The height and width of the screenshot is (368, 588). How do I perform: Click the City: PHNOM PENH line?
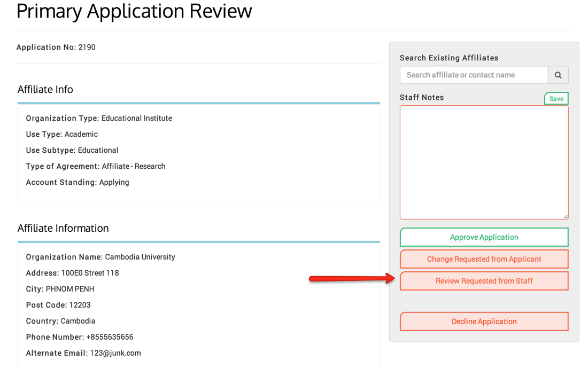click(x=60, y=289)
